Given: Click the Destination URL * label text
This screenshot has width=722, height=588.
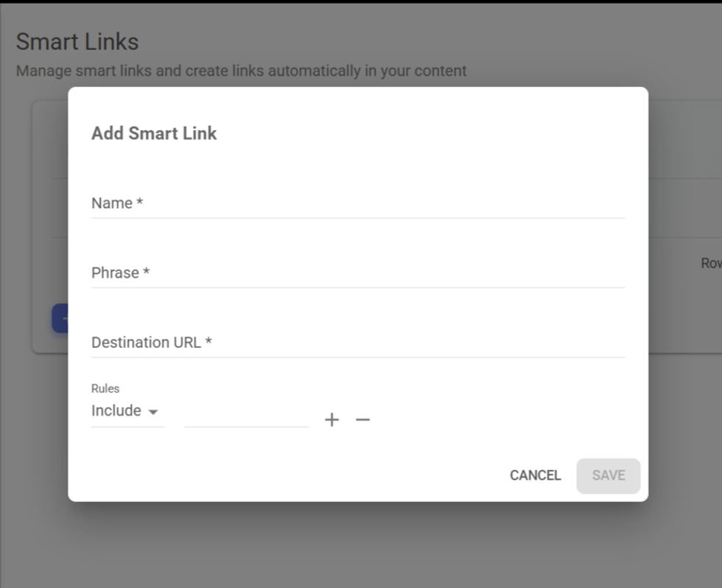Looking at the screenshot, I should click(x=152, y=343).
